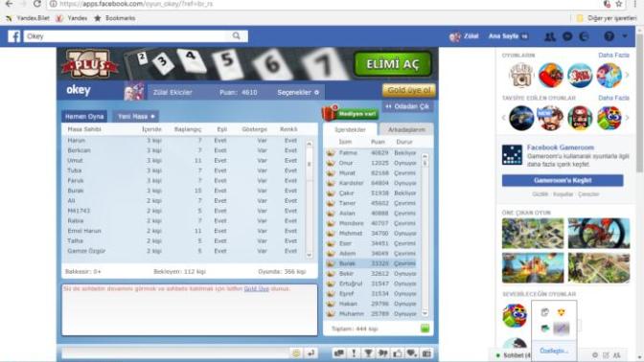Screen dimensions: 644x362
Task: Click the chat bubbles icon in bottom toolbar
Action: [x=339, y=353]
